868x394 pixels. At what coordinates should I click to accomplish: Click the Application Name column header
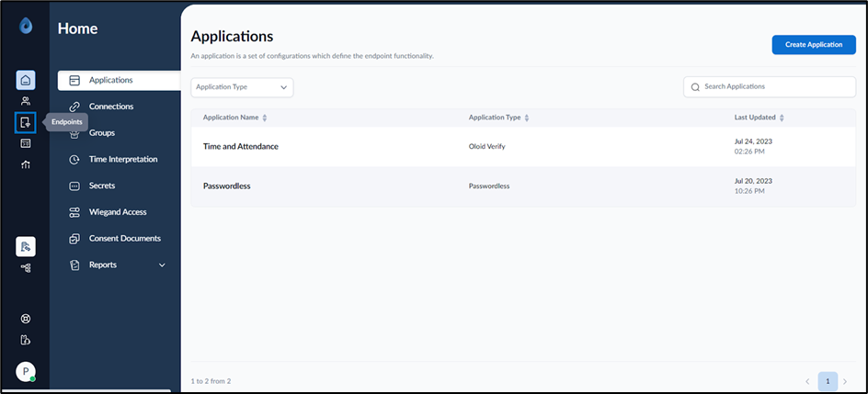(x=232, y=118)
